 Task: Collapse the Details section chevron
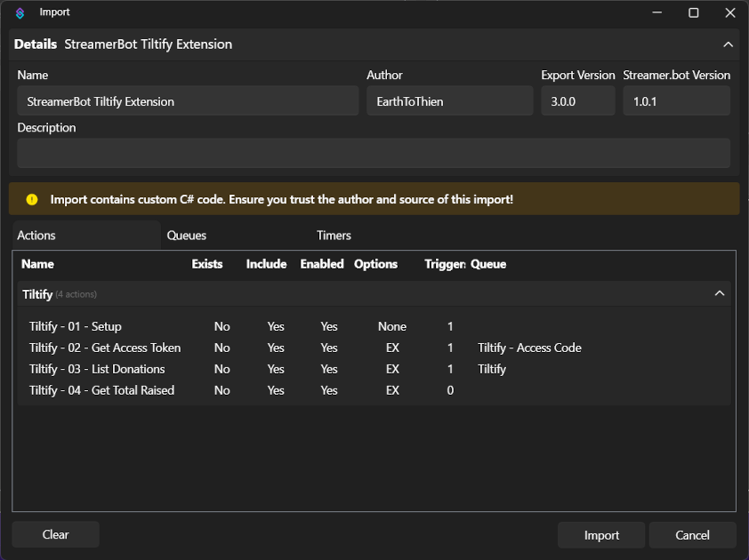[x=728, y=44]
